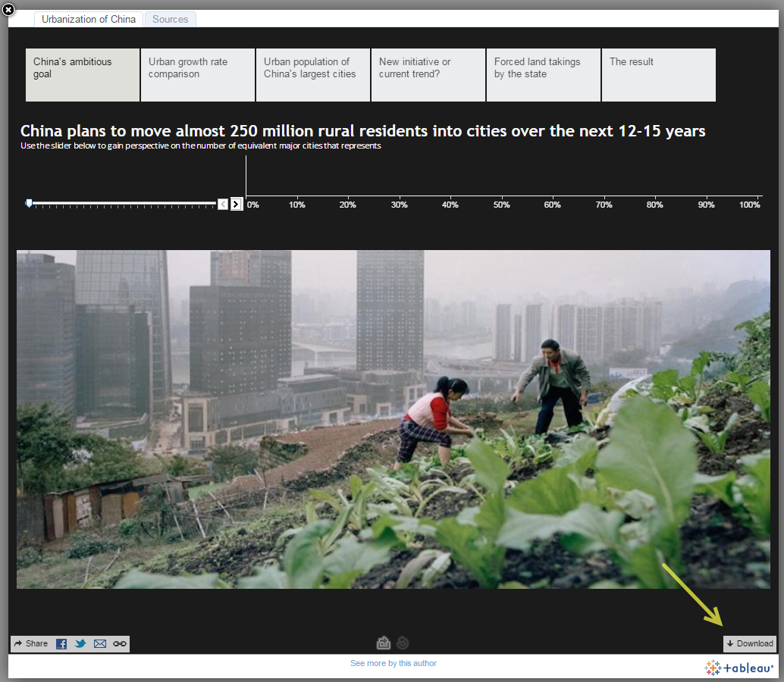Open Urban population of China's largest cities
The image size is (784, 682).
coord(313,75)
